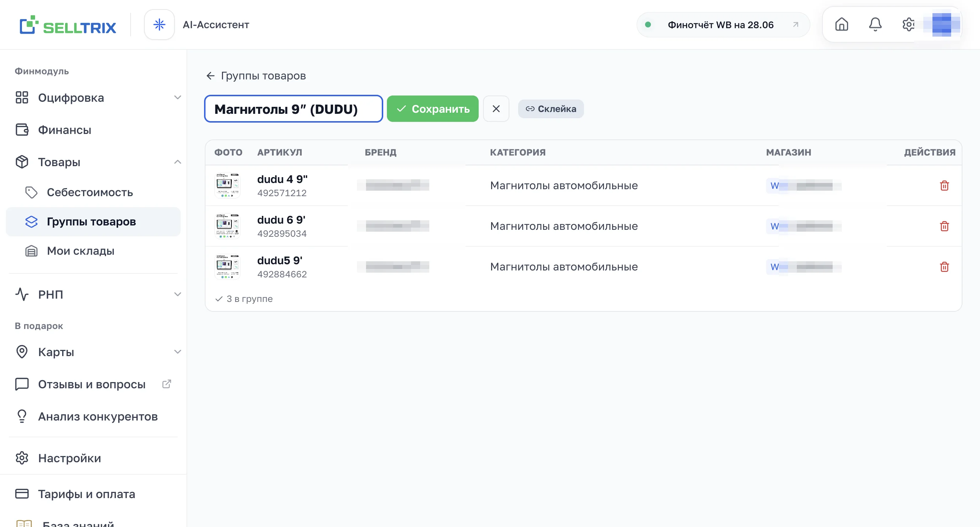Open Себестоимость submenu item

(94, 192)
